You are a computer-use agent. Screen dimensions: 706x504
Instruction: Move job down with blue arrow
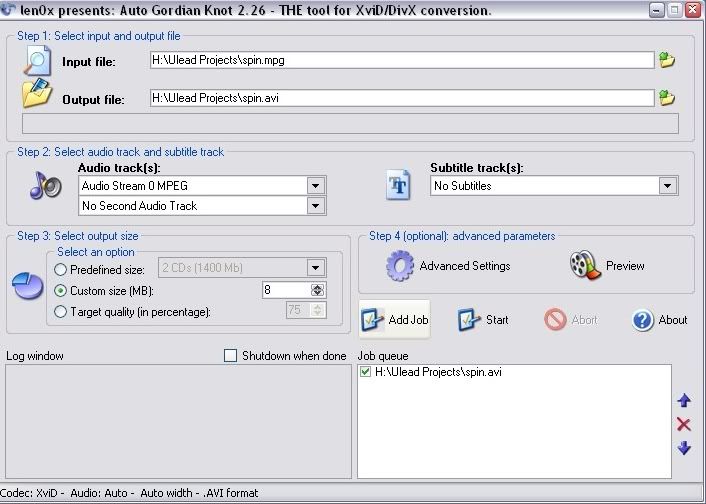[684, 448]
